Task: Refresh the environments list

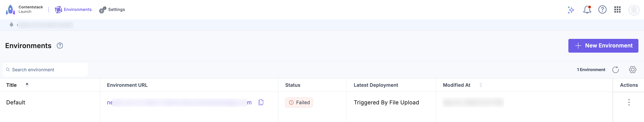Action: [616, 70]
